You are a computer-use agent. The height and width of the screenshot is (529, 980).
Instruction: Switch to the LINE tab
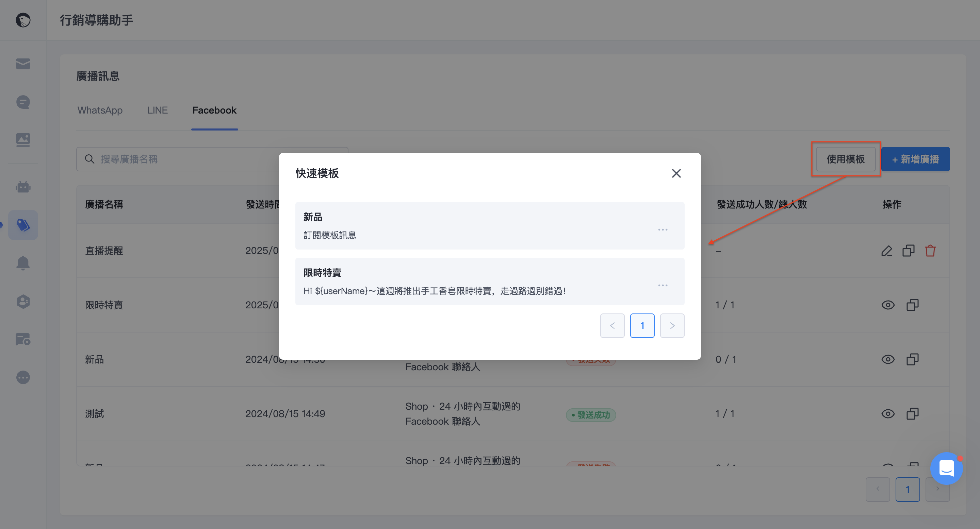click(x=157, y=110)
